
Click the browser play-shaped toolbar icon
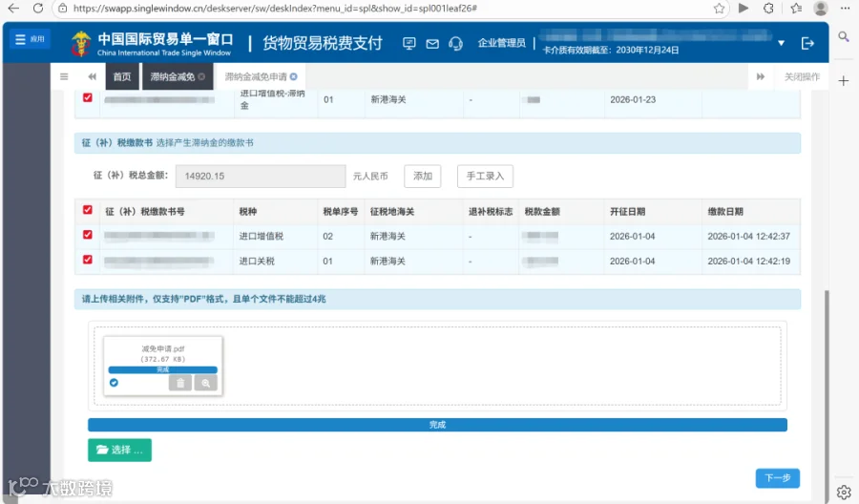tap(744, 9)
